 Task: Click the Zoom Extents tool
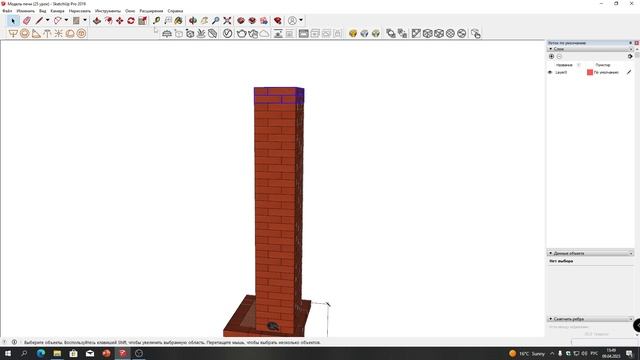[x=227, y=20]
